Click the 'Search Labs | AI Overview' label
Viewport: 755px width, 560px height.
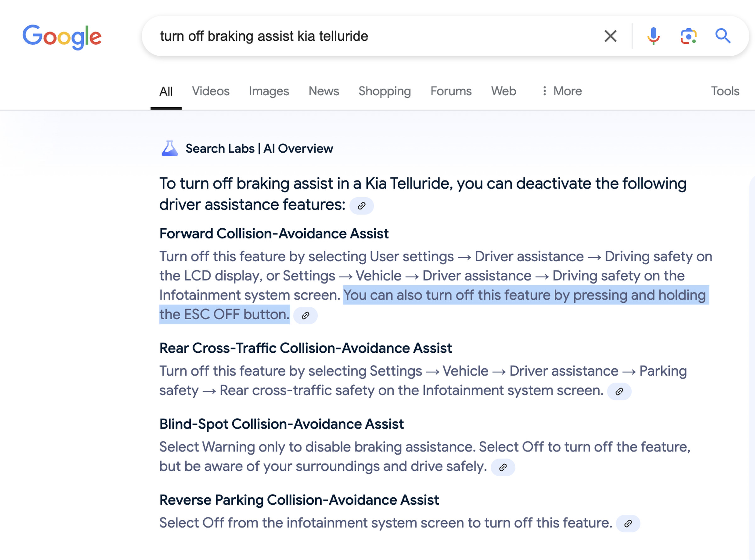tap(259, 148)
